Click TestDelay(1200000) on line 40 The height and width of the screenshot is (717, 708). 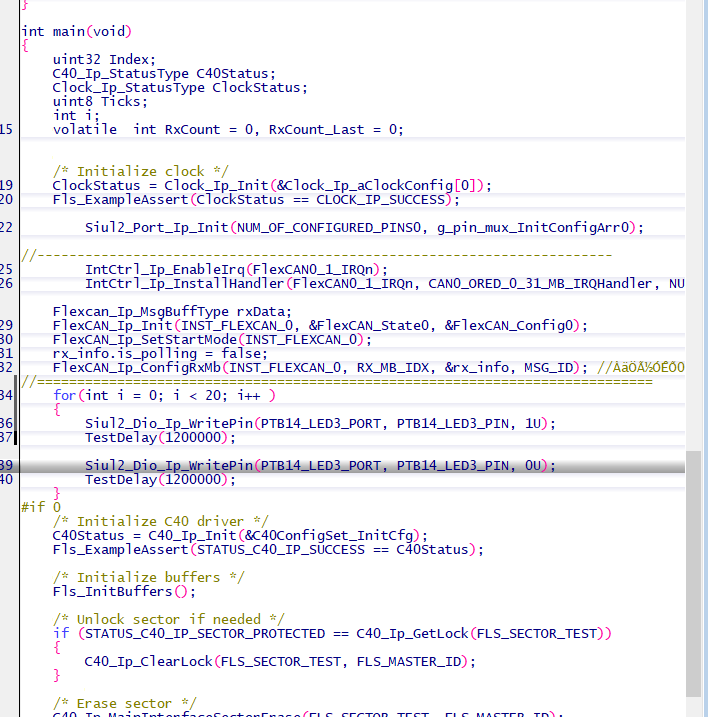[x=161, y=479]
